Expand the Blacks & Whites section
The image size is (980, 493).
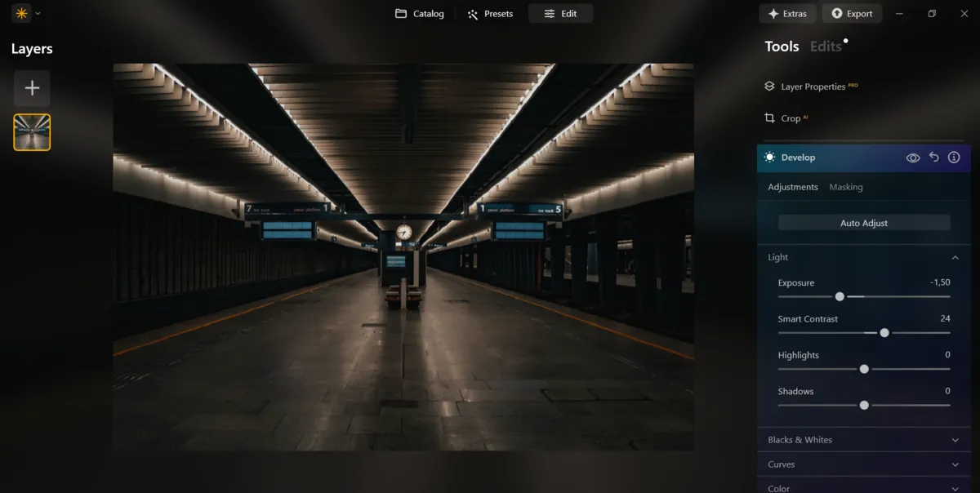click(954, 439)
